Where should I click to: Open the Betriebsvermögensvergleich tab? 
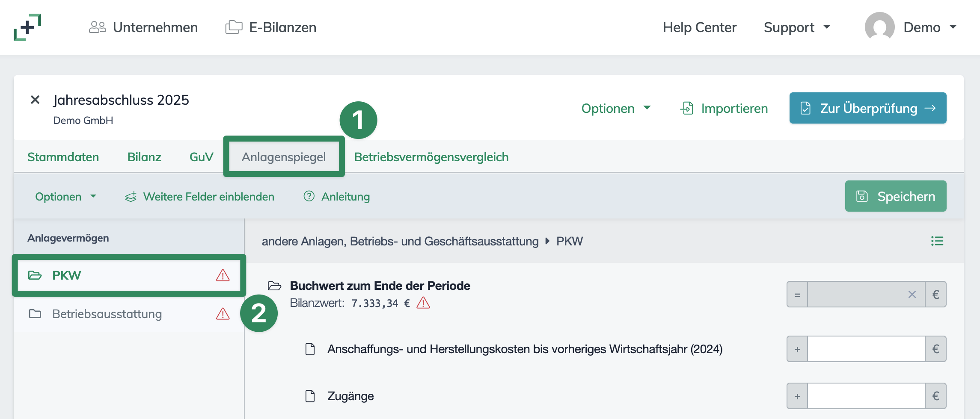431,157
